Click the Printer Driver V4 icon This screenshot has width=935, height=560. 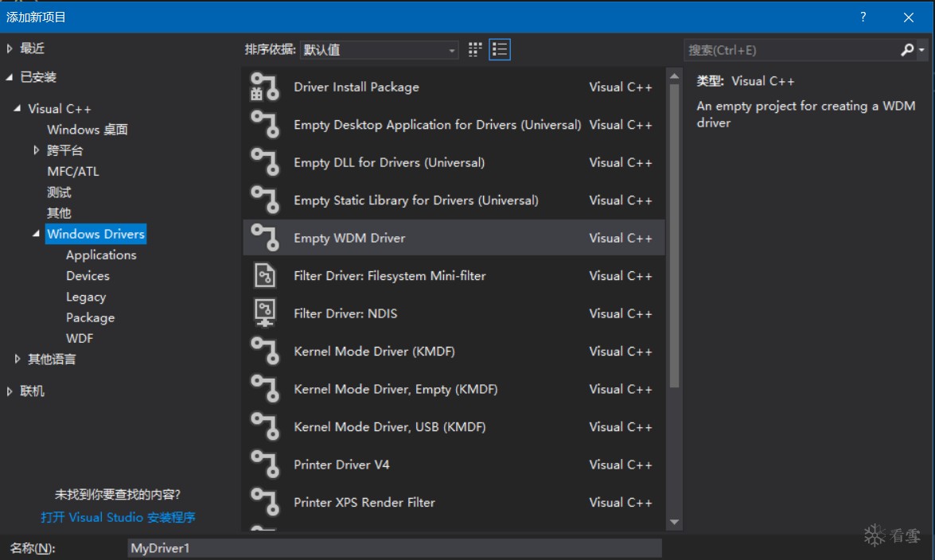(x=265, y=465)
